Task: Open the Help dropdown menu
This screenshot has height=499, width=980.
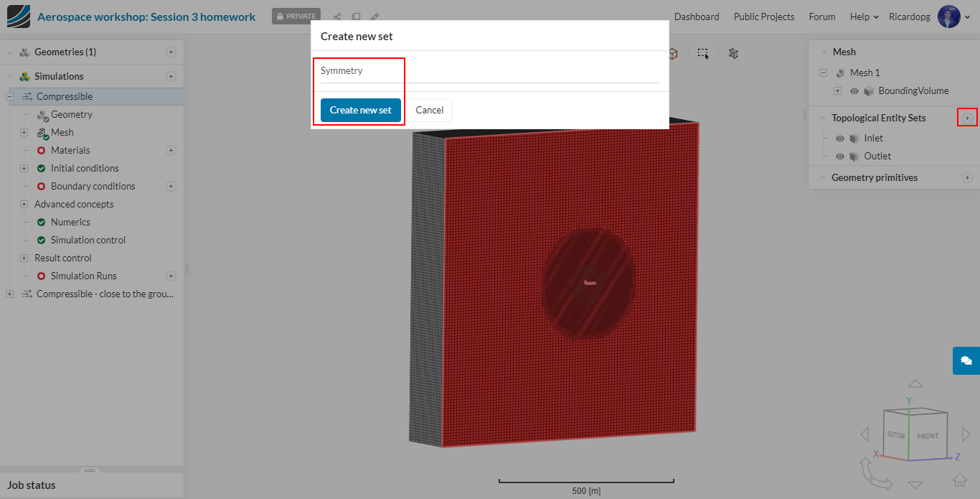Action: tap(864, 17)
